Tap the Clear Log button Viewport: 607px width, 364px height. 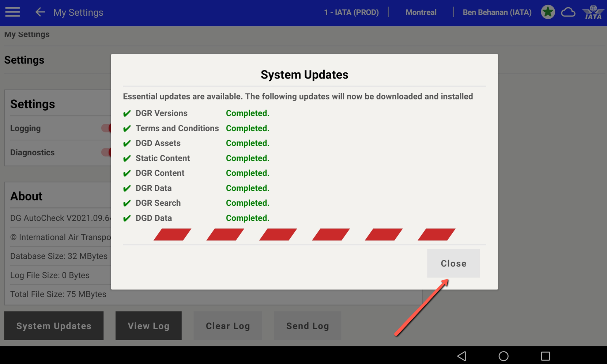228,326
